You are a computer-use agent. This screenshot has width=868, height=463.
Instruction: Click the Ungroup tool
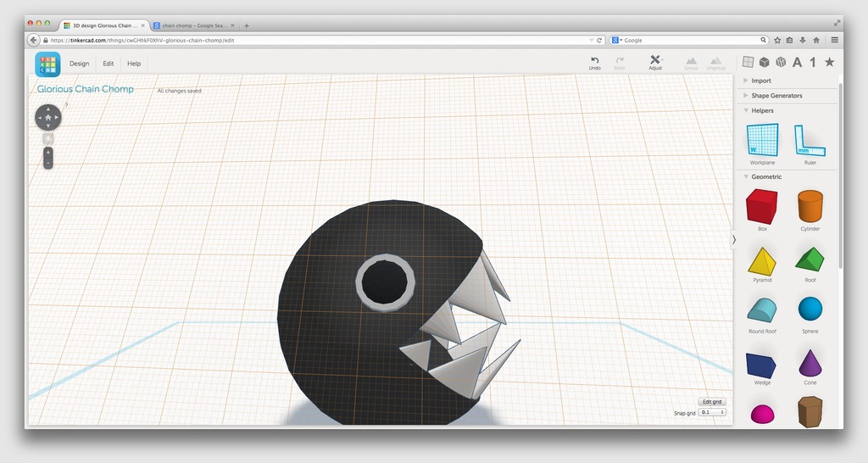[x=715, y=63]
